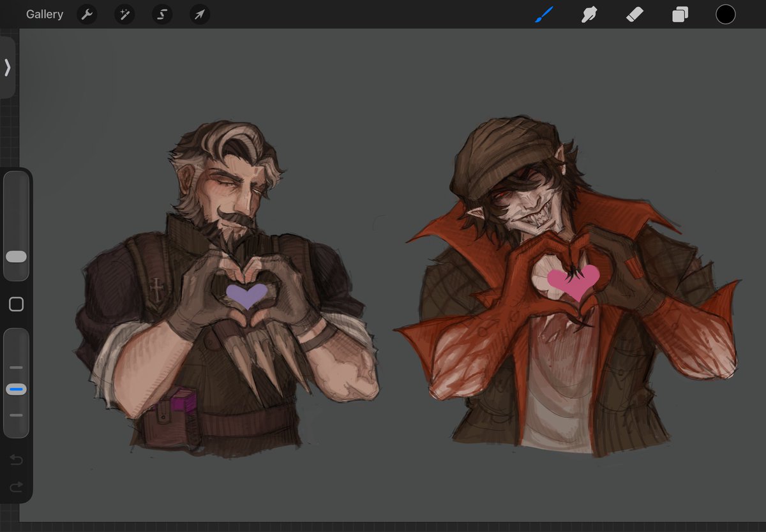Viewport: 766px width, 532px height.
Task: Activate the Transform arrow tool
Action: tap(200, 14)
